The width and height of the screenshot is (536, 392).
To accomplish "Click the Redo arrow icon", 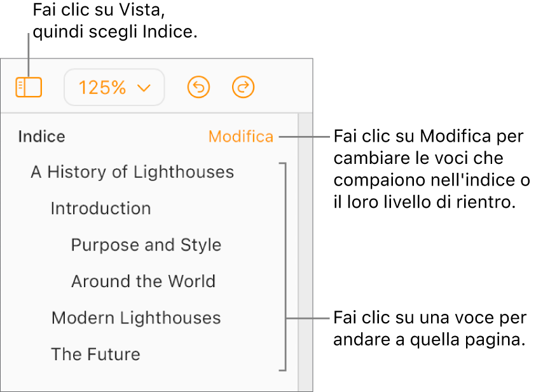I will tap(243, 88).
